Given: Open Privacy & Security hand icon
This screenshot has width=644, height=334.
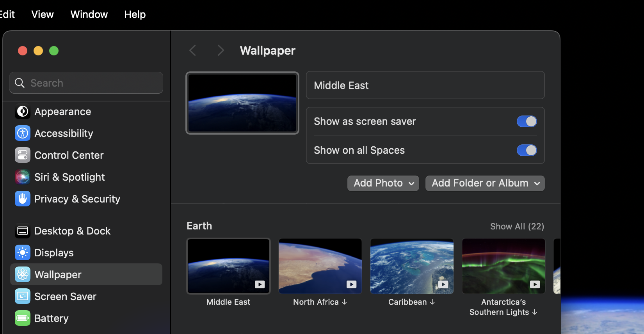Looking at the screenshot, I should coord(23,199).
